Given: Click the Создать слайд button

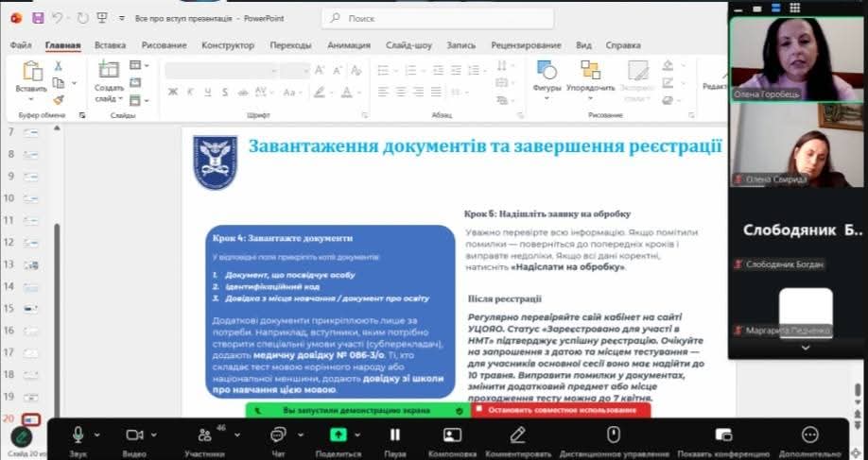Looking at the screenshot, I should pos(108,76).
